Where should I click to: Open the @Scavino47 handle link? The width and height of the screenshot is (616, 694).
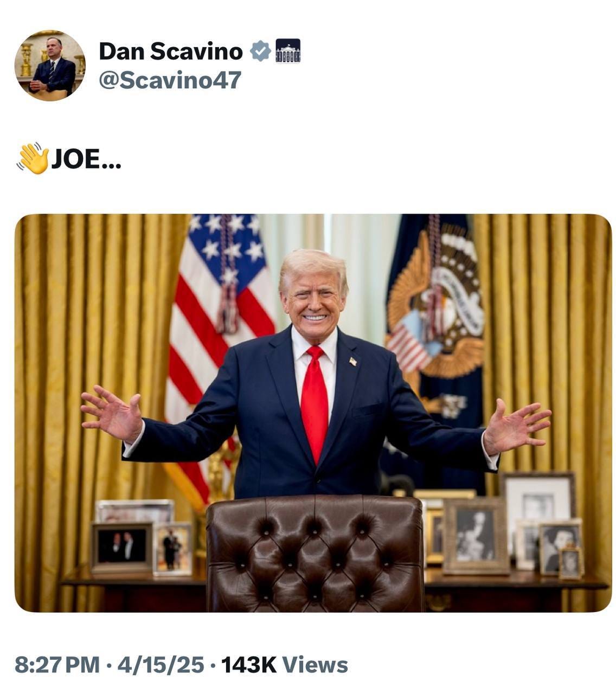pyautogui.click(x=170, y=81)
